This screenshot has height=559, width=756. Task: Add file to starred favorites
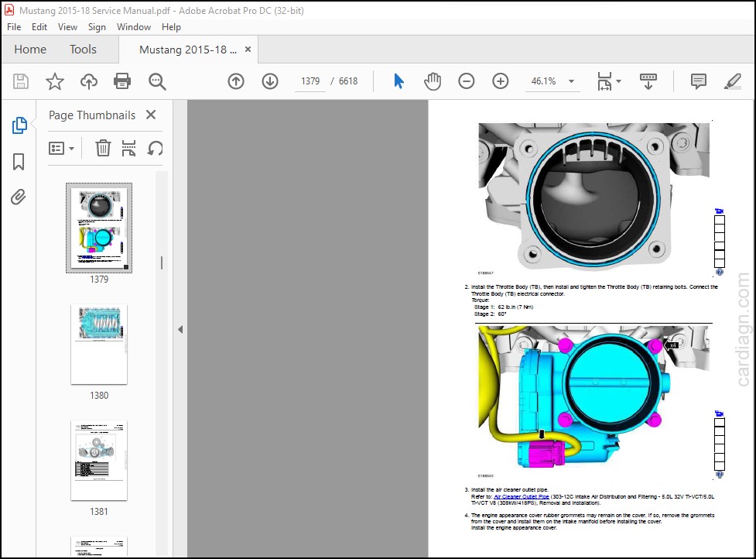[54, 81]
